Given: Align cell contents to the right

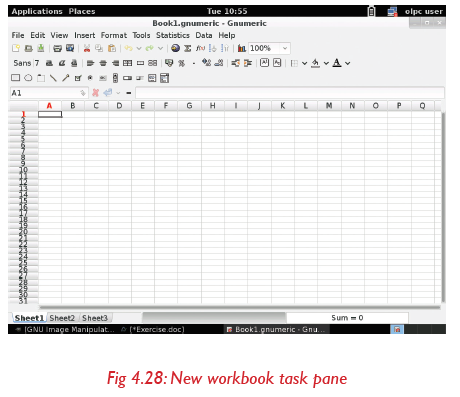Looking at the screenshot, I should point(115,63).
